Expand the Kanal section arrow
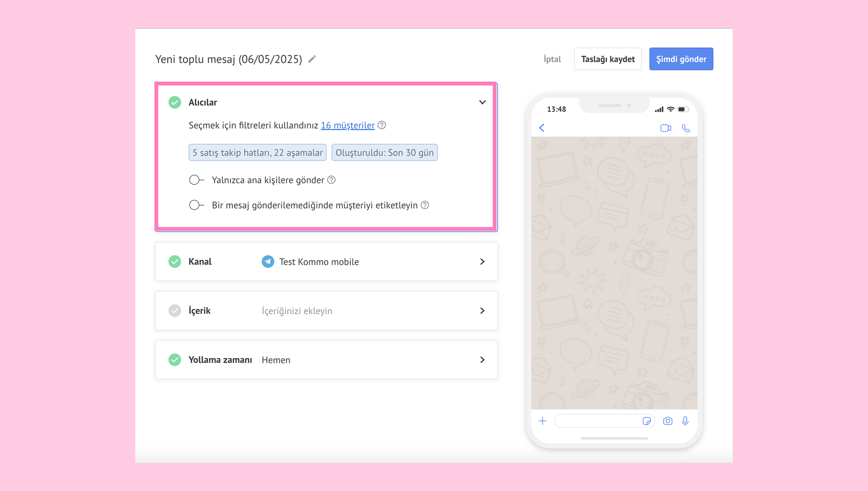Screen dimensions: 868x491 (482, 261)
